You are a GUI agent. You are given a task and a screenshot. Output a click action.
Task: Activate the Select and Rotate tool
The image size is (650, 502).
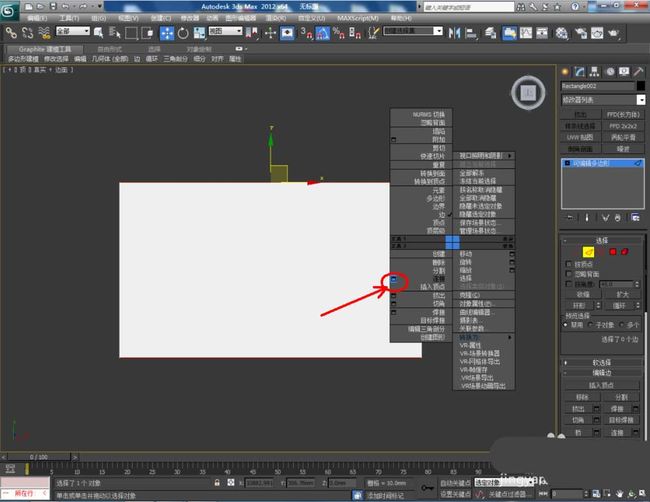coord(183,33)
